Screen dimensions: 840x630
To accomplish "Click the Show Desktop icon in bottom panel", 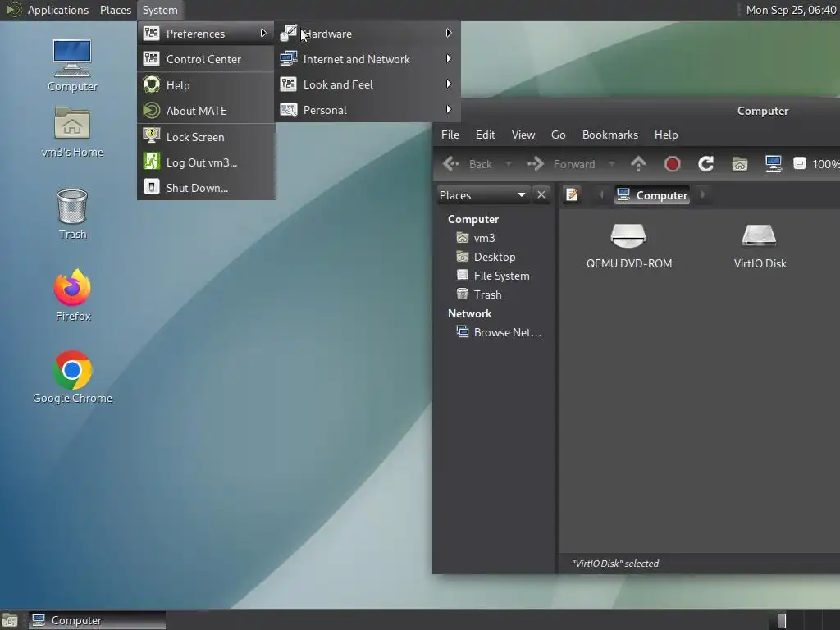I will pyautogui.click(x=10, y=620).
